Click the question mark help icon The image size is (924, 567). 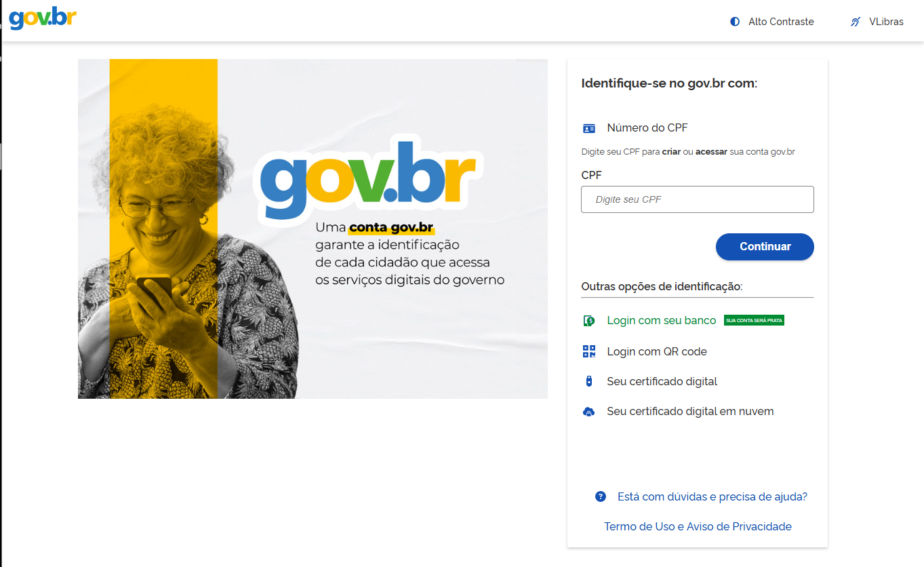coord(600,496)
